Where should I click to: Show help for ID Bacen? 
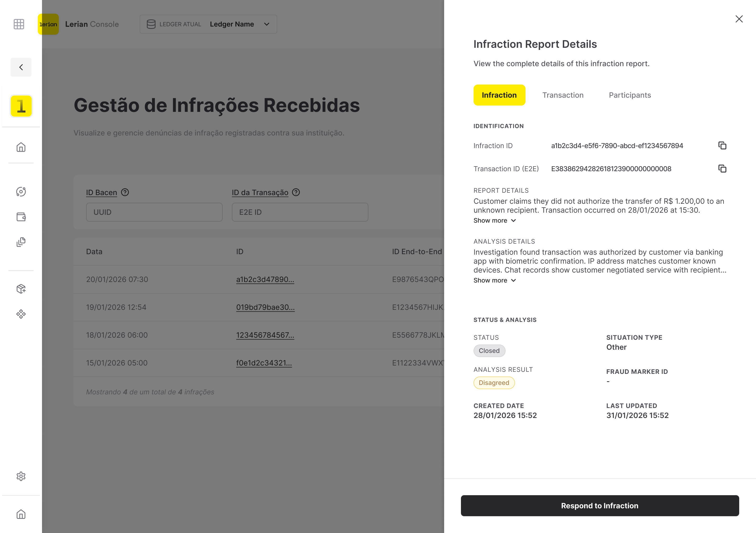[125, 192]
